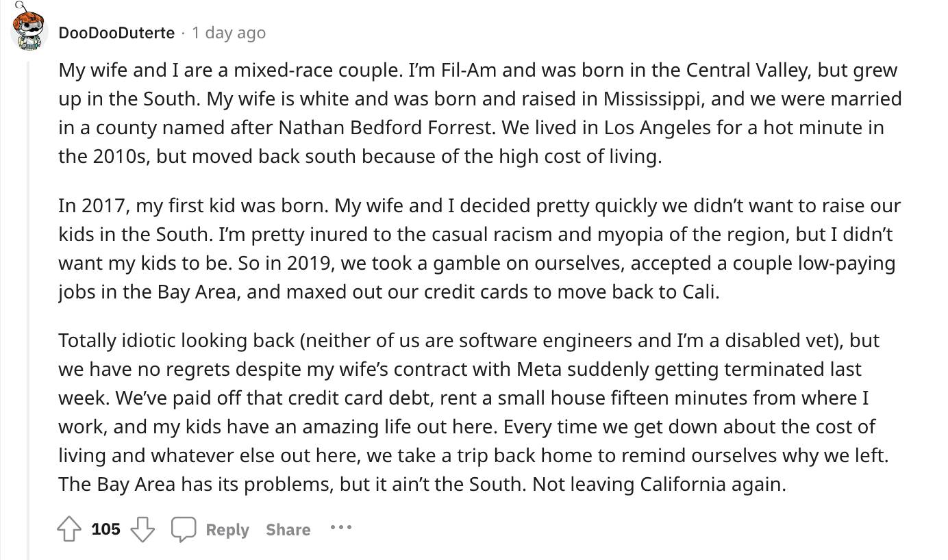The width and height of the screenshot is (948, 560).
Task: Click the 105 vote score count
Action: point(105,529)
